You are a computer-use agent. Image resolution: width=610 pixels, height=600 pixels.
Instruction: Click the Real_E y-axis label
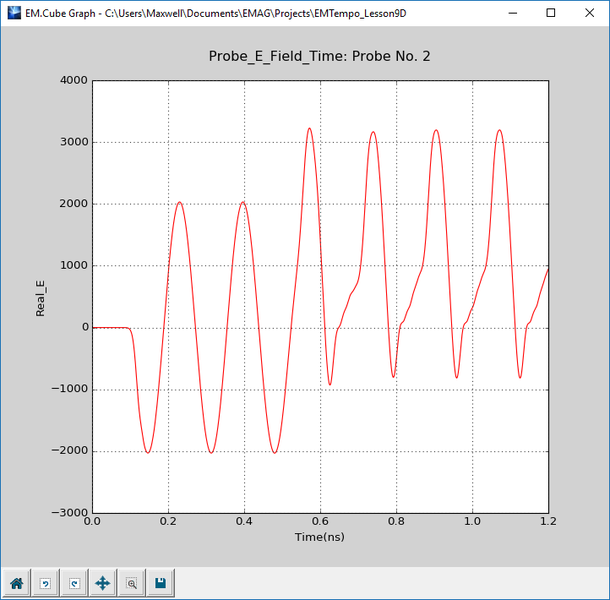[x=41, y=296]
